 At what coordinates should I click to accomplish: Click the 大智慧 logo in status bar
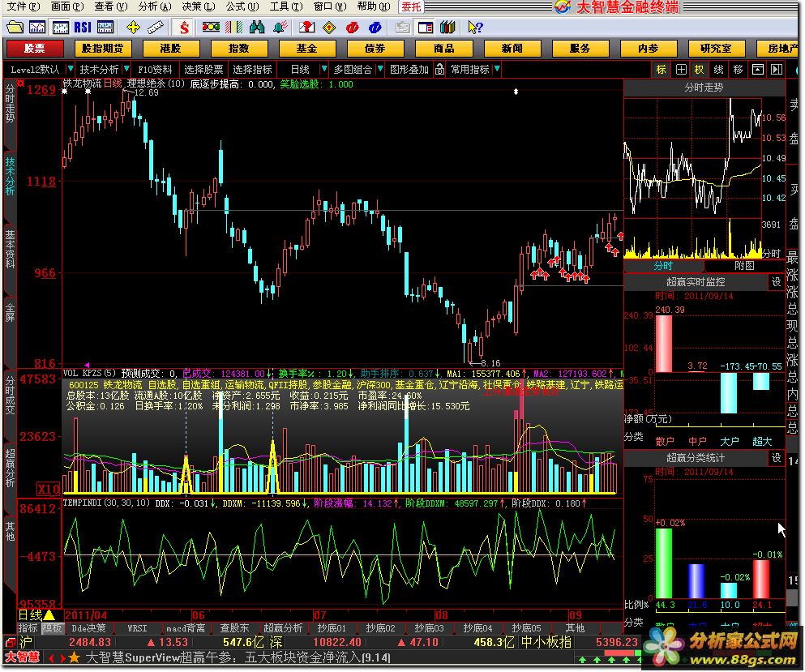coord(23,657)
